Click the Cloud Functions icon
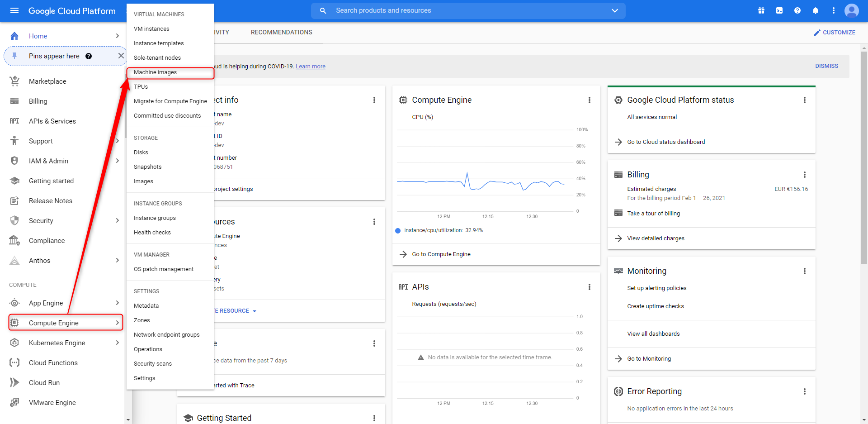The image size is (868, 424). pos(14,362)
